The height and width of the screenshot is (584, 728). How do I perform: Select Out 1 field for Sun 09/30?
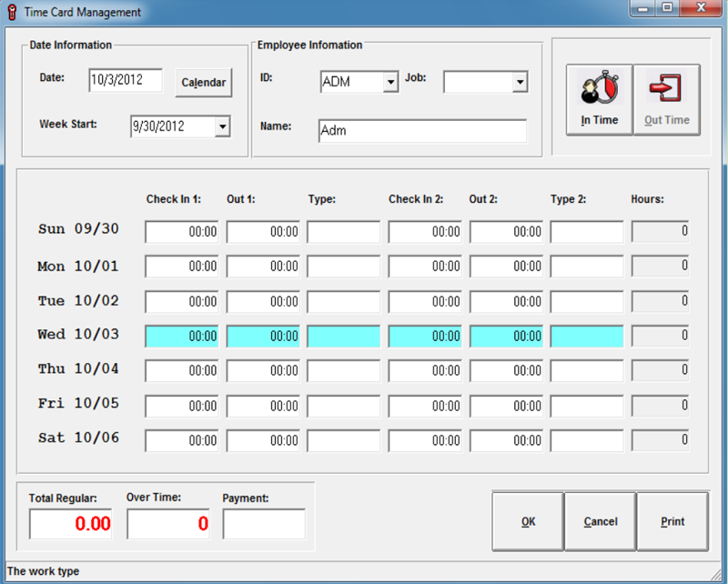[x=263, y=232]
